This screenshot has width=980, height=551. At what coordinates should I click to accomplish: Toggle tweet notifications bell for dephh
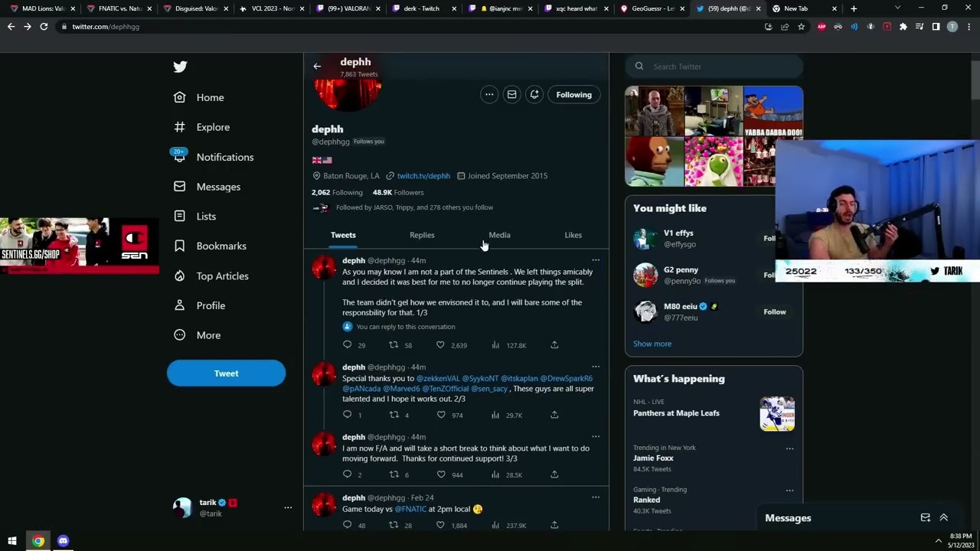534,94
